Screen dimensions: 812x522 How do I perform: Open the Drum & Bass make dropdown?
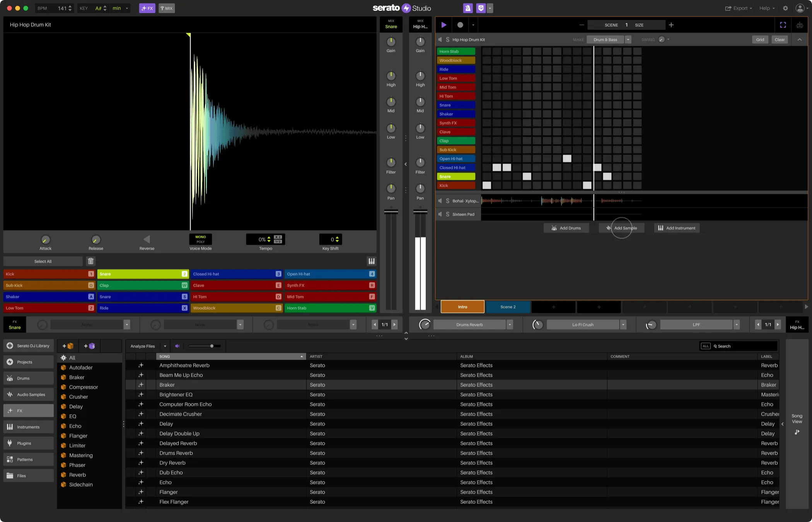point(628,40)
